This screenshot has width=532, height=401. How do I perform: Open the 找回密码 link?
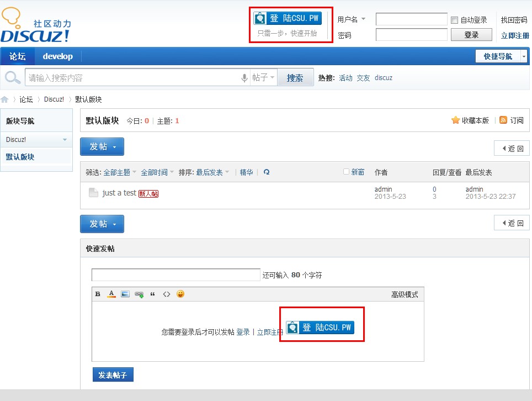514,20
